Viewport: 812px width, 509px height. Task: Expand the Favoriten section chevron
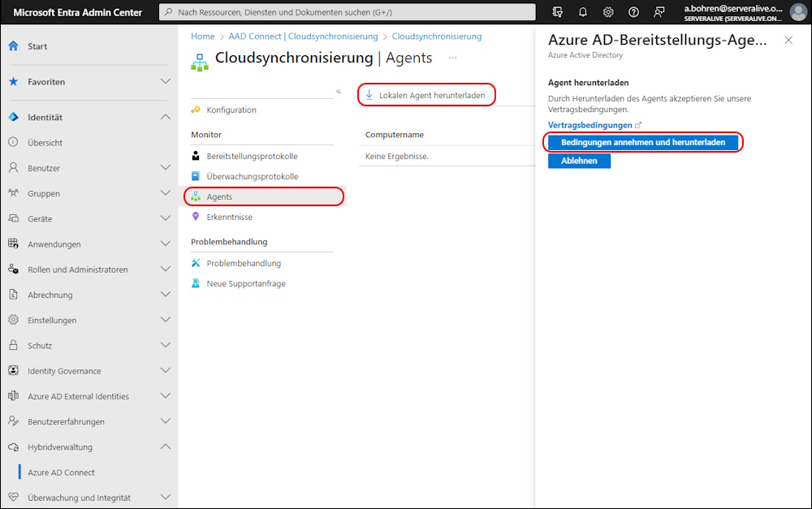point(165,81)
